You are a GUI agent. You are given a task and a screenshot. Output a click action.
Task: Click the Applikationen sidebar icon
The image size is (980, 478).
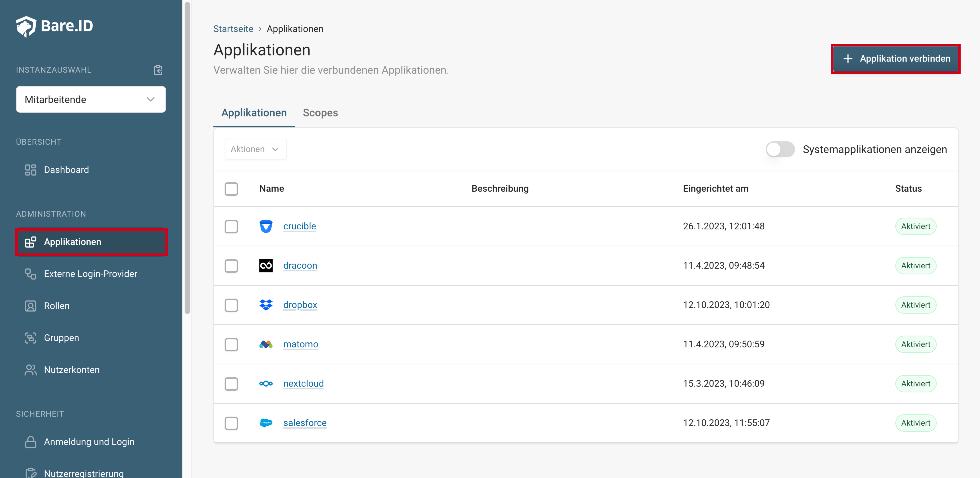30,242
